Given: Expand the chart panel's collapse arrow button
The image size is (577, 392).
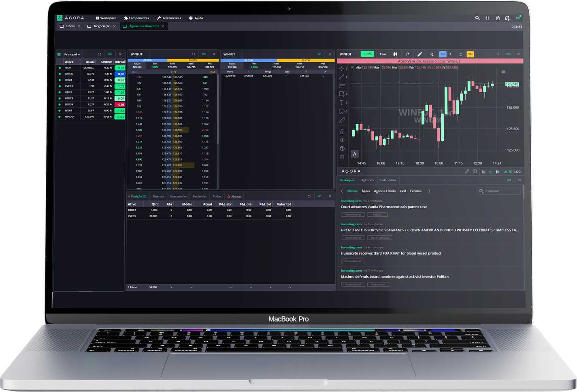Looking at the screenshot, I should 355,154.
